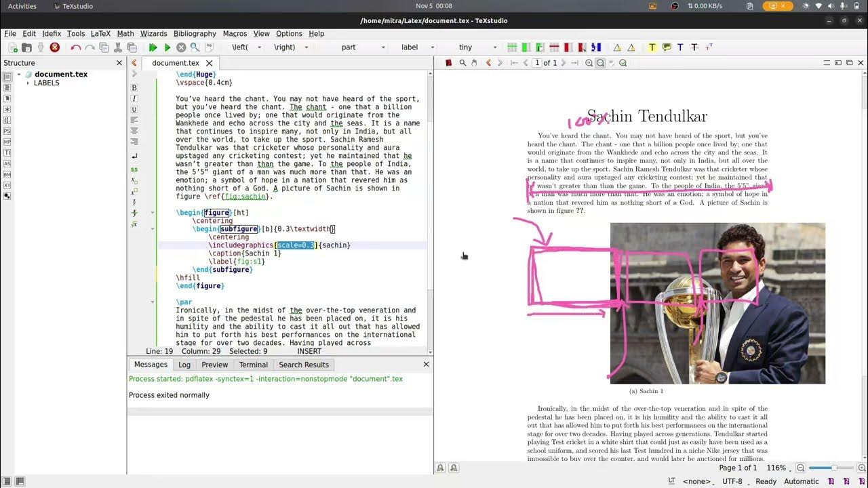Click the page number input field
The image size is (868, 488).
click(x=537, y=63)
